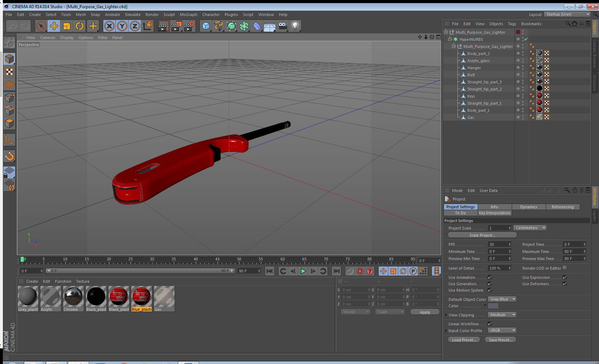Click the Load Preset button
This screenshot has height=364, width=599.
[x=464, y=340]
